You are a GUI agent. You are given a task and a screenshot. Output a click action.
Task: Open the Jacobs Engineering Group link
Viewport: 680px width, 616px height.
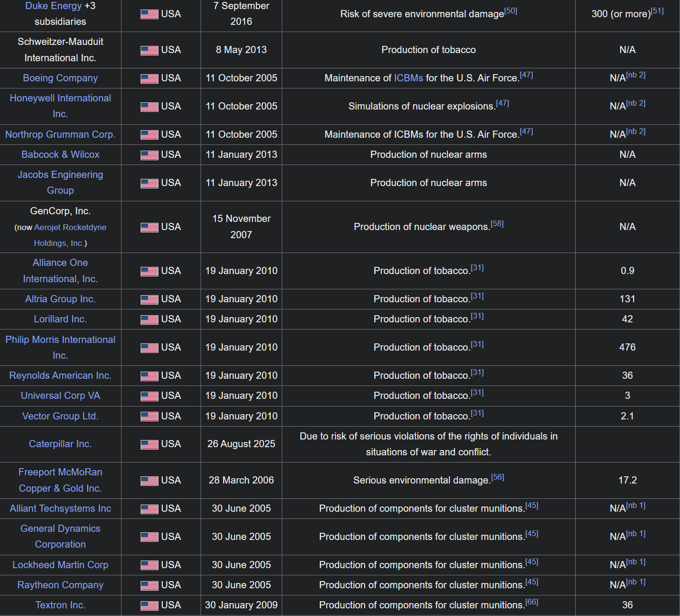[60, 182]
